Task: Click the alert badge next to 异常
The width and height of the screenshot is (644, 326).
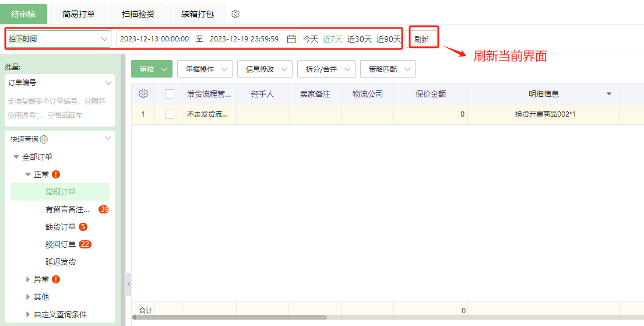Action: pos(57,279)
